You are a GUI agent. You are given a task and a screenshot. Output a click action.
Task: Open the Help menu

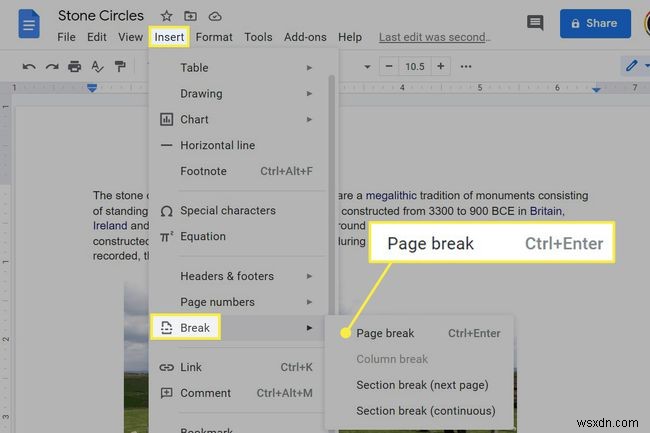coord(350,37)
